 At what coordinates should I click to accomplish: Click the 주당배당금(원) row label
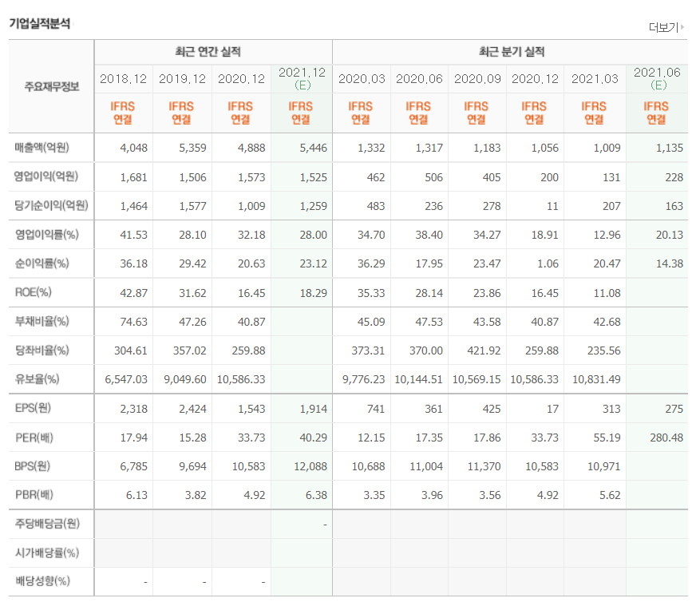[47, 524]
